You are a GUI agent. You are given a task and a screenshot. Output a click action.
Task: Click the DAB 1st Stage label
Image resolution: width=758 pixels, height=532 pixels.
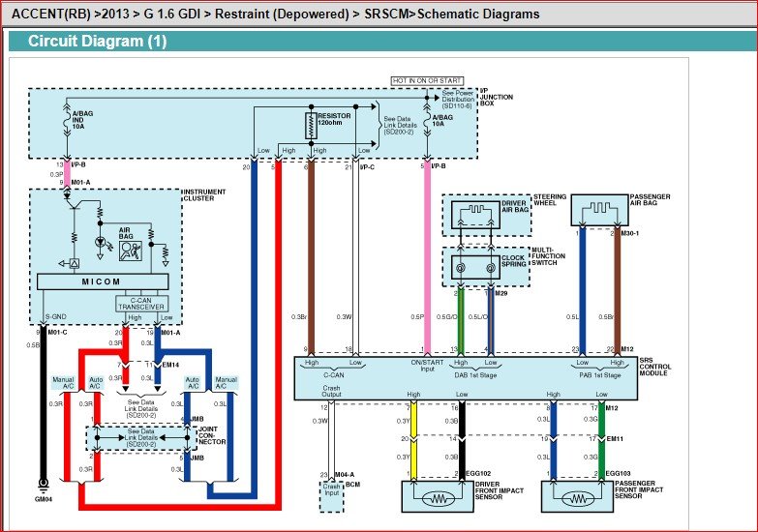click(475, 375)
